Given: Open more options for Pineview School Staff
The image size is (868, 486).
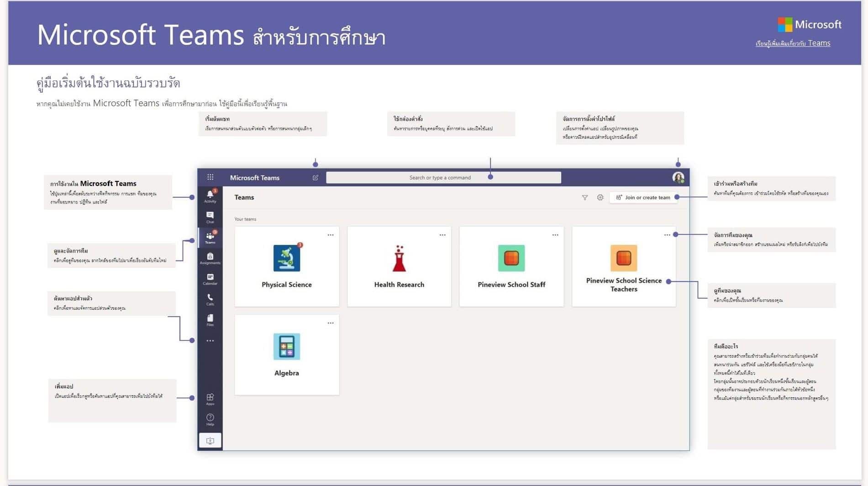Looking at the screenshot, I should (555, 235).
